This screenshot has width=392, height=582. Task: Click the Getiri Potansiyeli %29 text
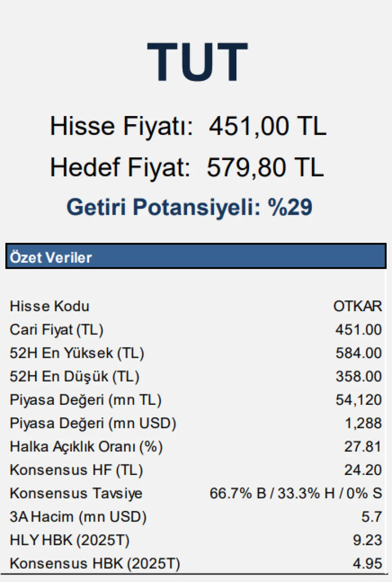pyautogui.click(x=189, y=207)
